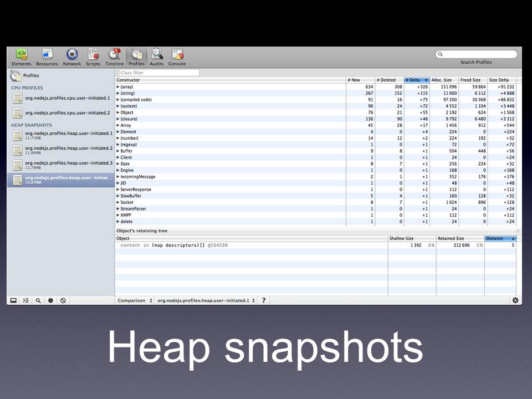
Task: Switch to the Network panel
Action: [71, 54]
